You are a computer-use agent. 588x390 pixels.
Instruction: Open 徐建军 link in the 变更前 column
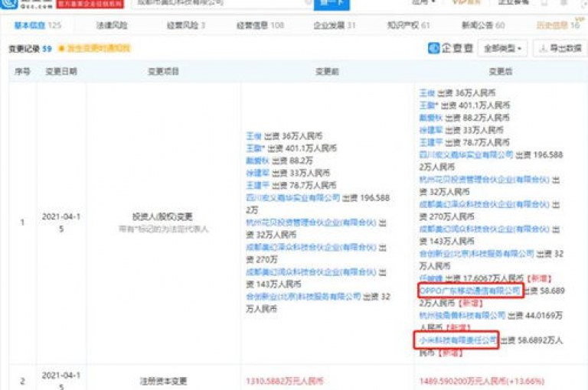click(257, 173)
